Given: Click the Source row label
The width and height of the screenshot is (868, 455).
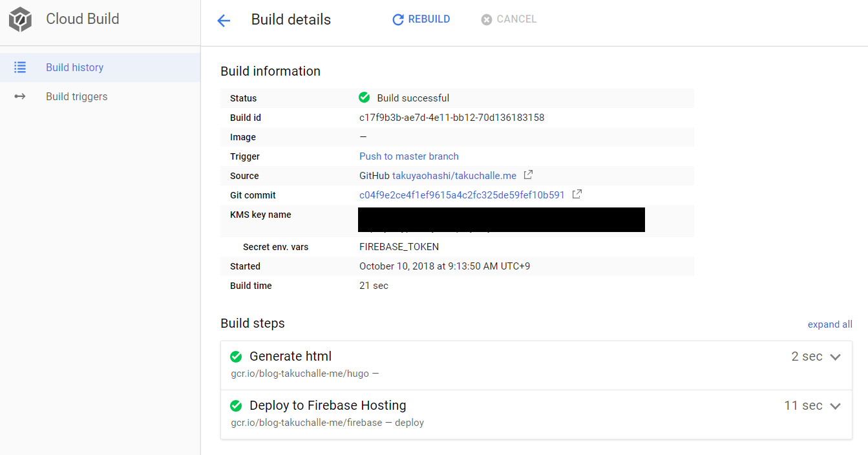Looking at the screenshot, I should (244, 176).
